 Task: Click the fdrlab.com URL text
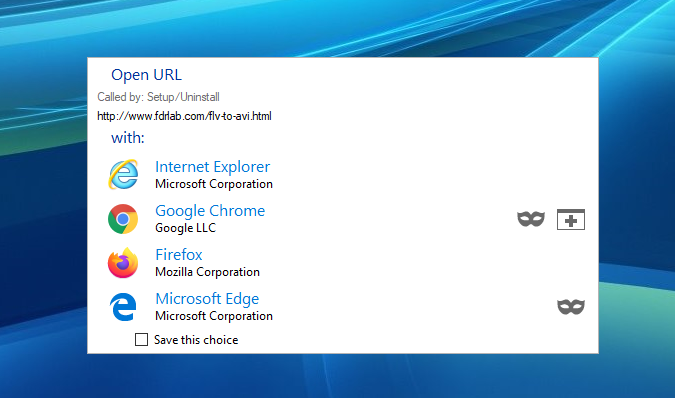click(x=184, y=116)
